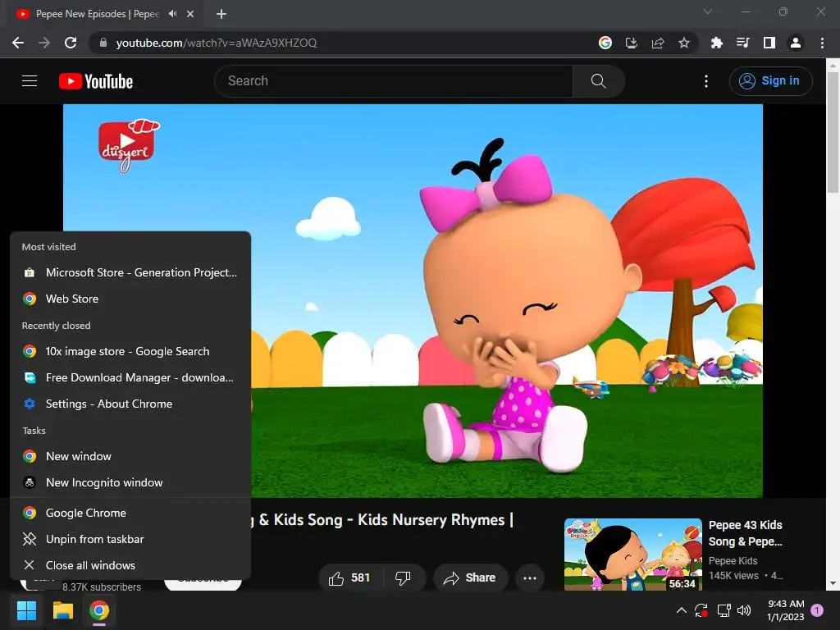Viewport: 840px width, 630px height.
Task: Open File Explorer from the taskbar
Action: coord(62,610)
